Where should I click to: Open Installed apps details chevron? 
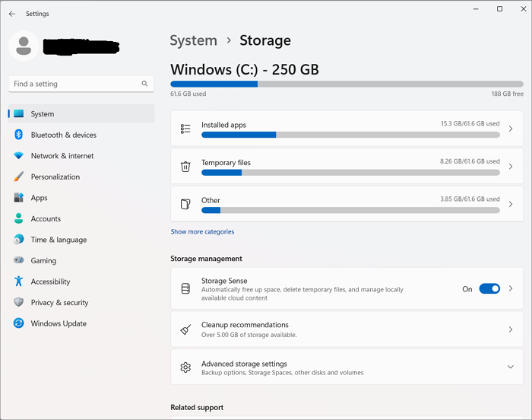pyautogui.click(x=510, y=129)
